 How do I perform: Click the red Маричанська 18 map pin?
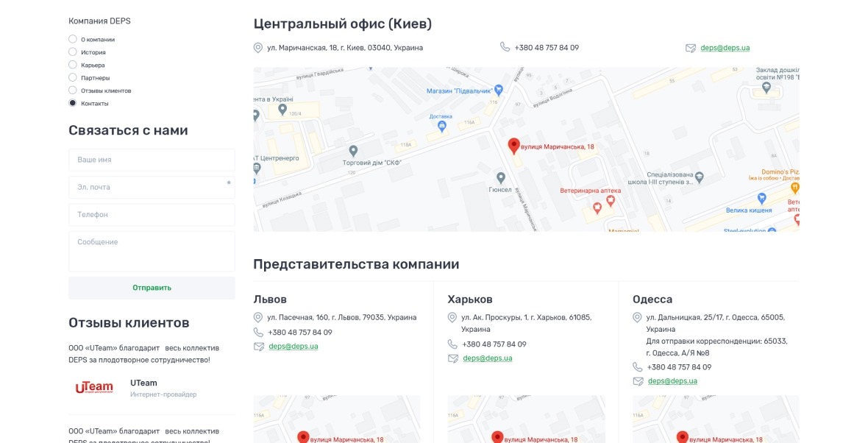pyautogui.click(x=513, y=146)
